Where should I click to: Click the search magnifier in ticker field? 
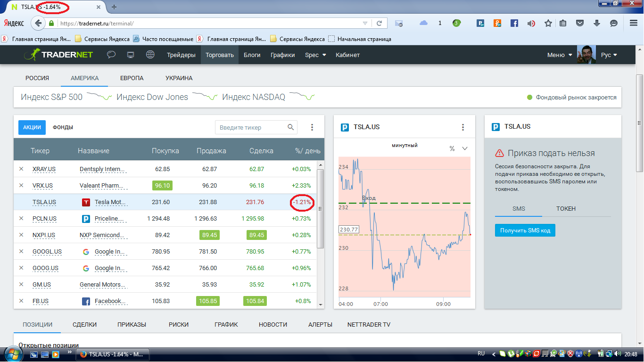[x=291, y=127]
